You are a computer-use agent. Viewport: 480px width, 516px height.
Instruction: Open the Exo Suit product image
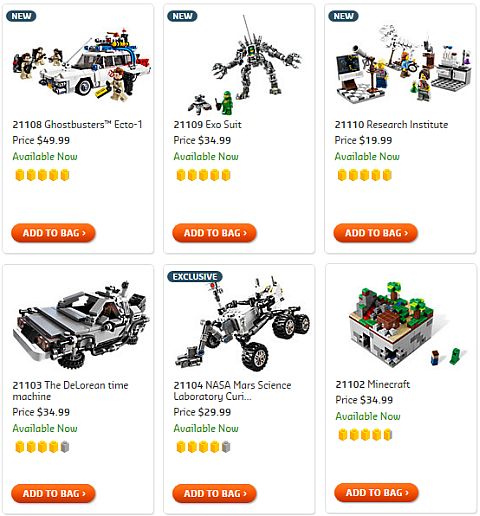coord(245,65)
